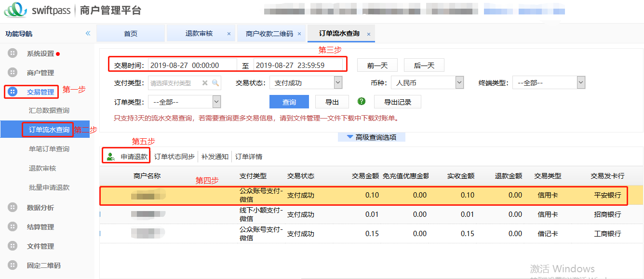The width and height of the screenshot is (644, 279).
Task: Expand 高级查询选项
Action: pyautogui.click(x=371, y=137)
